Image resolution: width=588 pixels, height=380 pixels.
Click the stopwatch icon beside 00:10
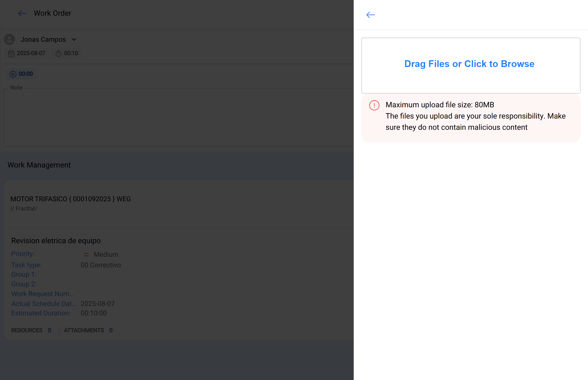pyautogui.click(x=58, y=53)
